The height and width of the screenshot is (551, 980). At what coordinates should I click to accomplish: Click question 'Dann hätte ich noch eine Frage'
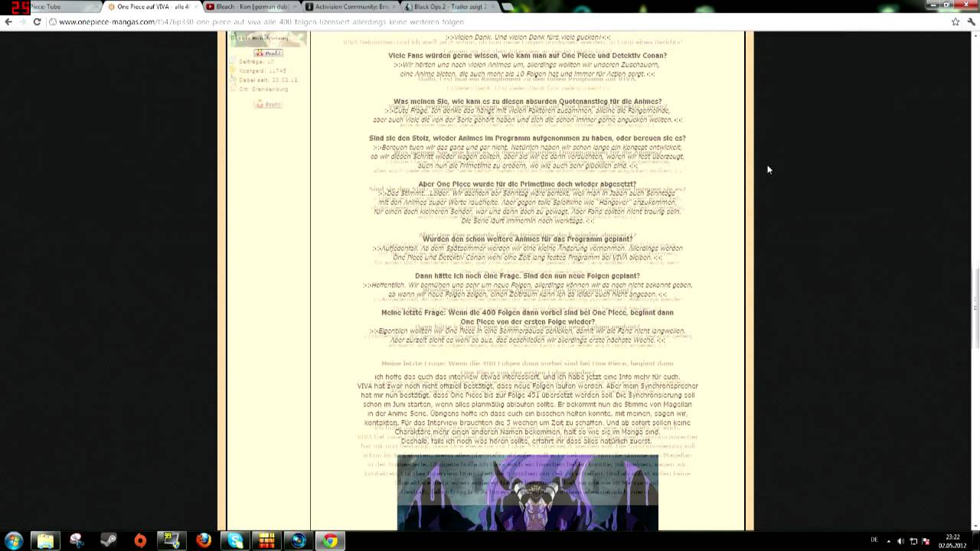(528, 275)
